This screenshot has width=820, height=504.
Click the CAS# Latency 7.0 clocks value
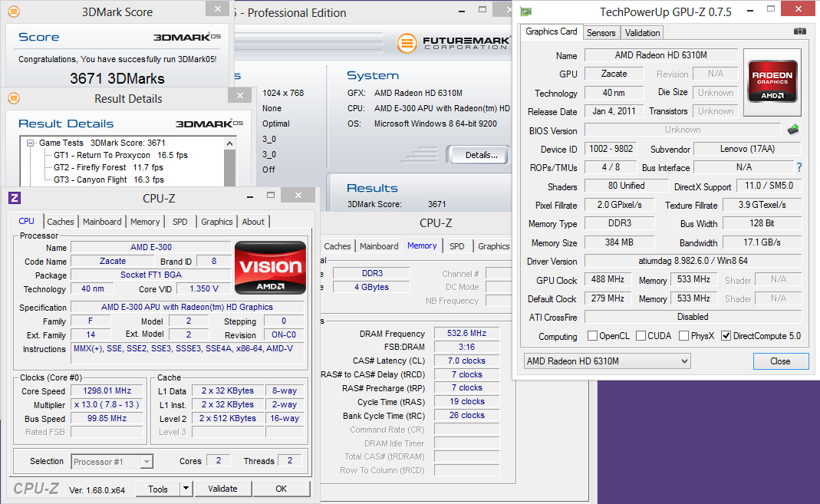pyautogui.click(x=466, y=361)
